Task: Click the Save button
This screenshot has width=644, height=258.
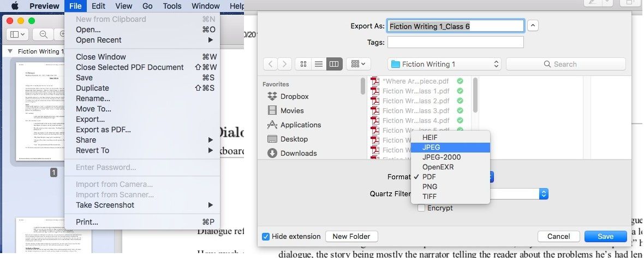Action: (x=605, y=237)
